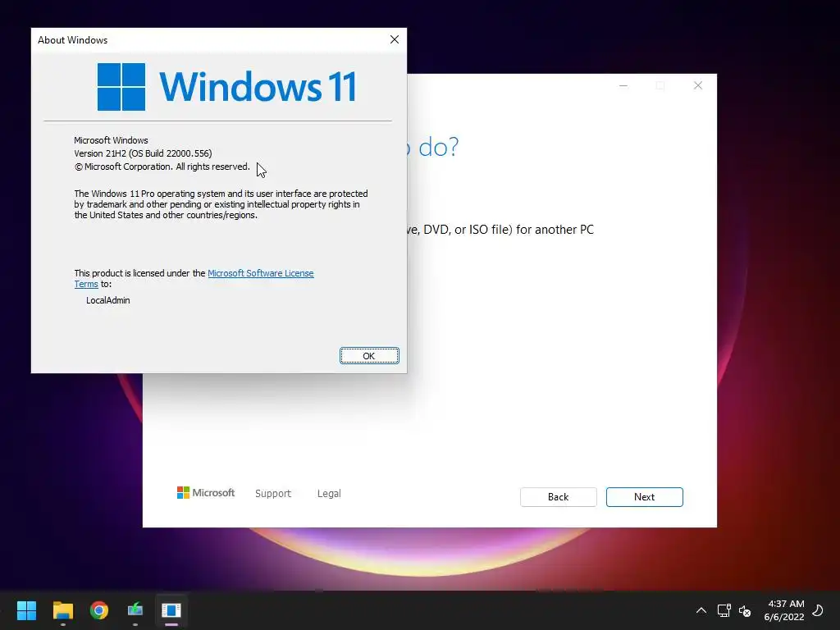Click the About Windows title bar text
The height and width of the screenshot is (630, 840).
pos(72,40)
